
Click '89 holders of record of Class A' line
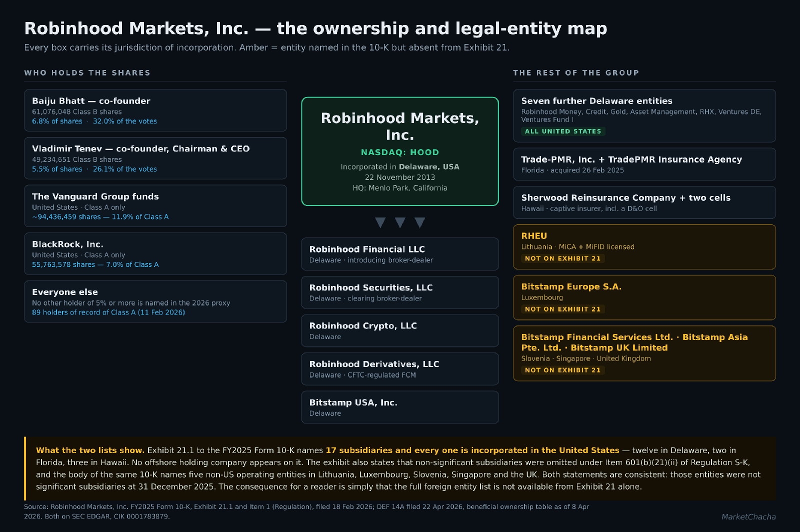108,312
